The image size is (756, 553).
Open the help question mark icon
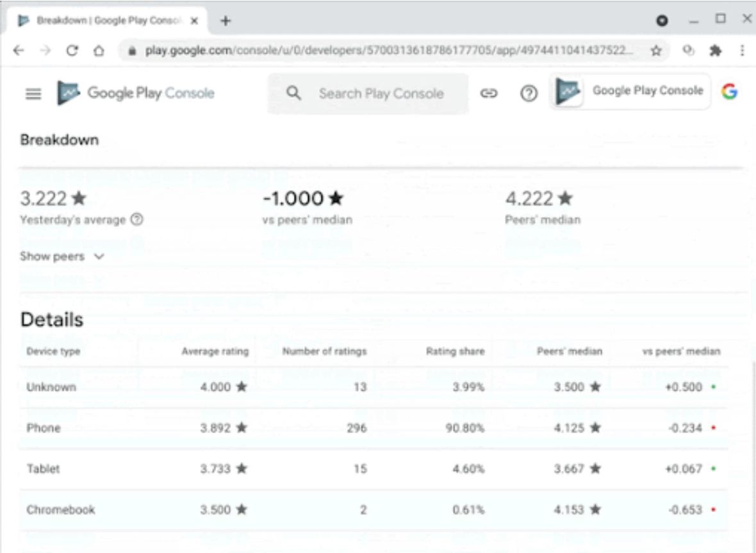tap(529, 93)
